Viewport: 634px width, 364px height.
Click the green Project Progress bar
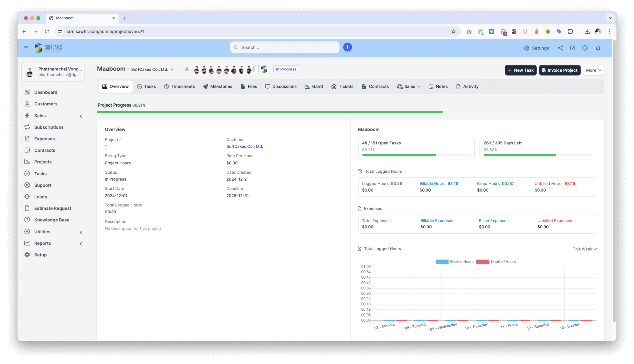coord(270,112)
